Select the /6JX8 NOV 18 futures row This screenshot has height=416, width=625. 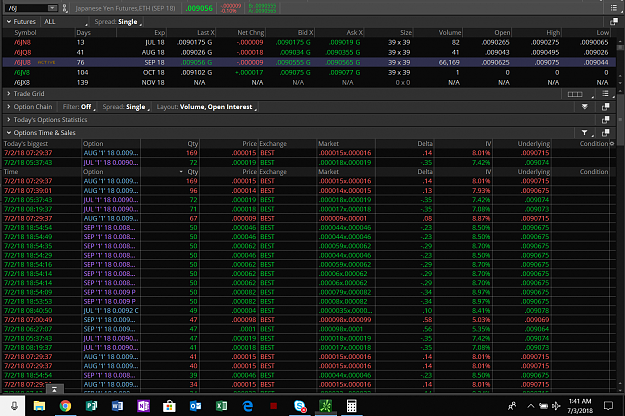[309, 82]
